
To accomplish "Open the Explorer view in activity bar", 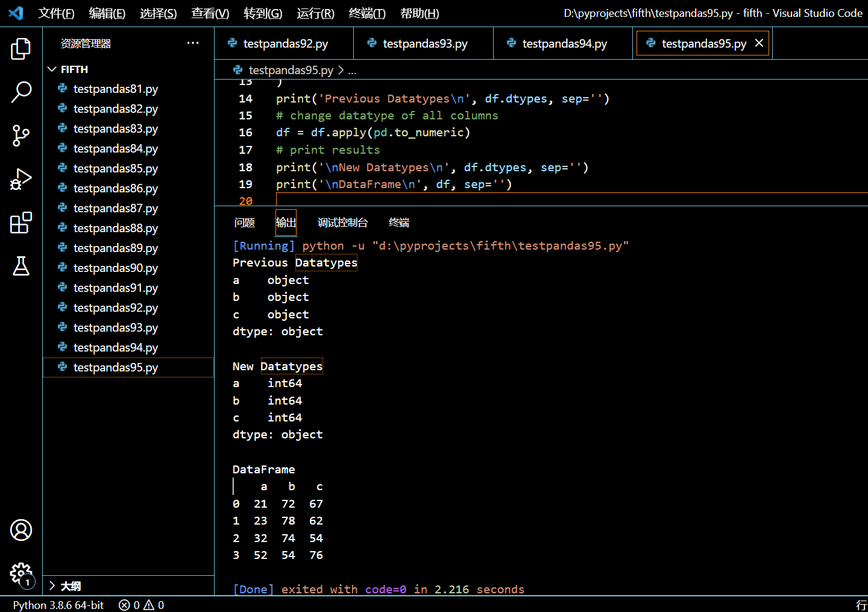I will click(x=21, y=49).
